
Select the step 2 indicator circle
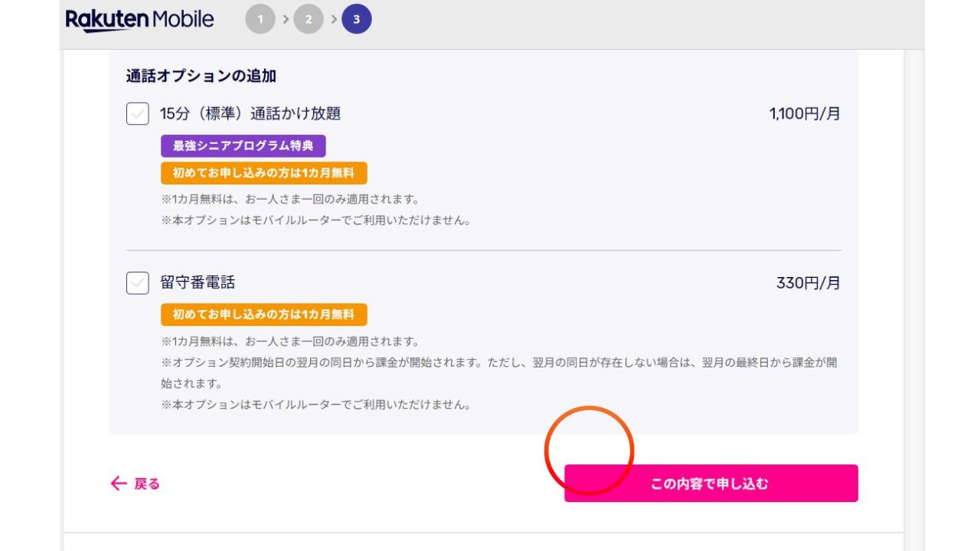click(x=309, y=20)
